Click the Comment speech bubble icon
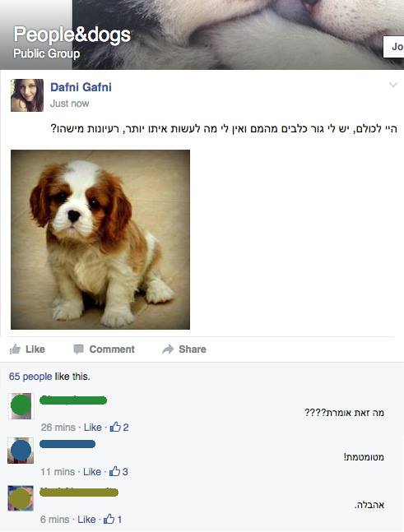The width and height of the screenshot is (404, 532). [78, 349]
